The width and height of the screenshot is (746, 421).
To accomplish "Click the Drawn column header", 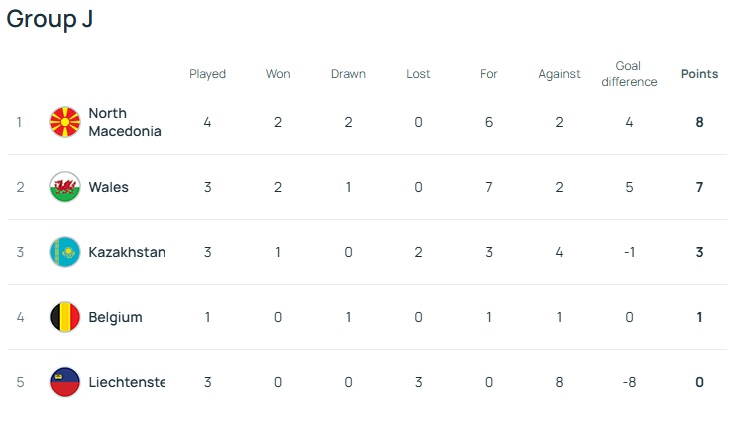I will [x=348, y=74].
